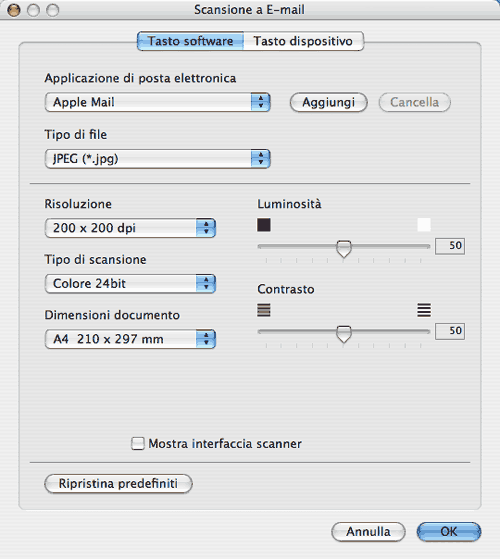
Task: Switch to Tasto dispositivo tab
Action: pos(303,41)
